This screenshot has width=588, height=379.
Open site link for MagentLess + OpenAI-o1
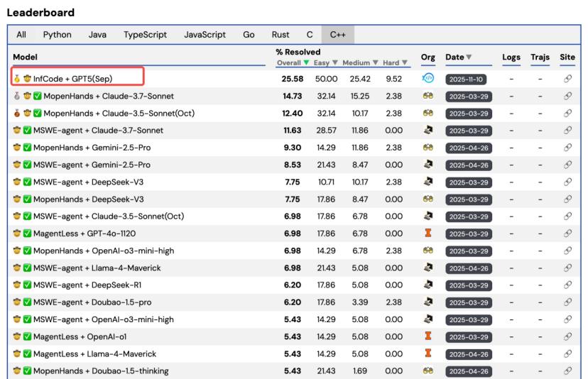567,336
